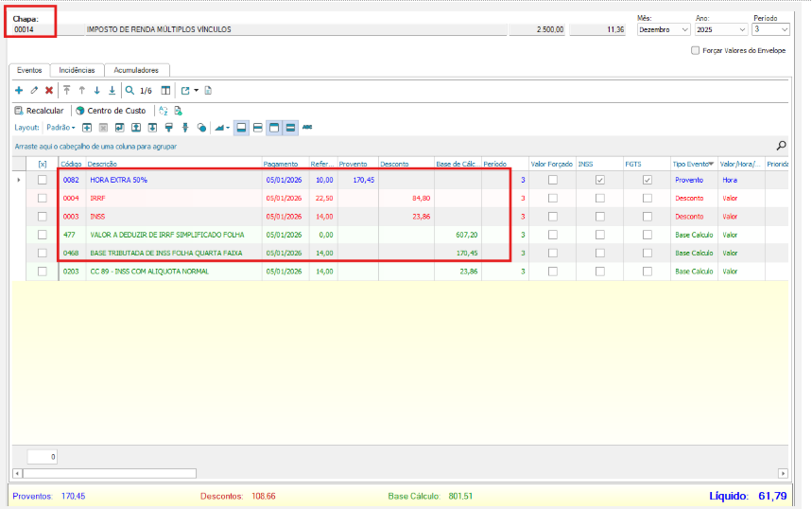This screenshot has height=509, width=812.
Task: Delete the selected event with the red X
Action: pos(49,90)
